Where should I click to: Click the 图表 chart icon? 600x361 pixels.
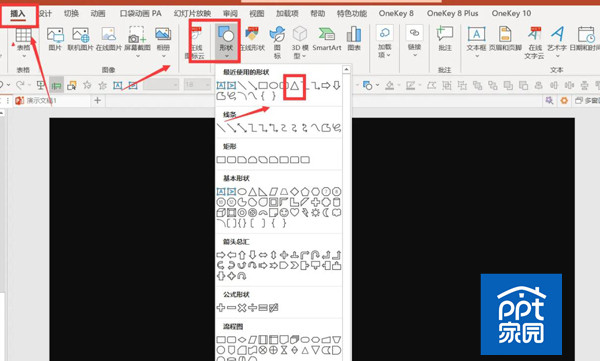pos(354,35)
